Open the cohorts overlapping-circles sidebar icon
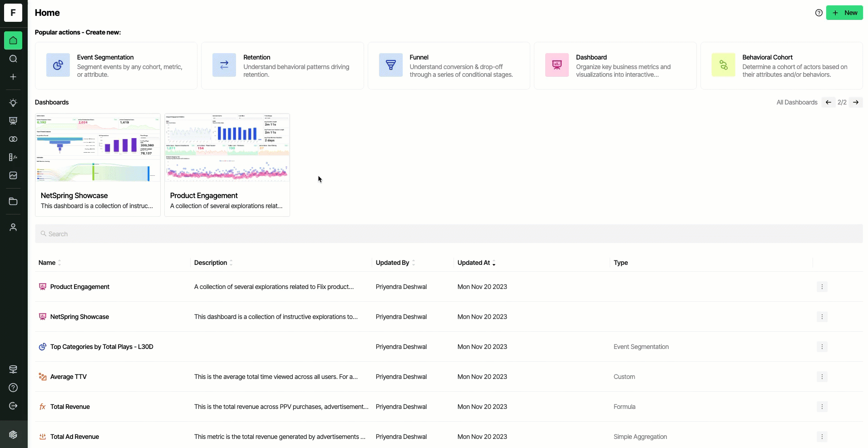Image resolution: width=868 pixels, height=448 pixels. (13, 139)
